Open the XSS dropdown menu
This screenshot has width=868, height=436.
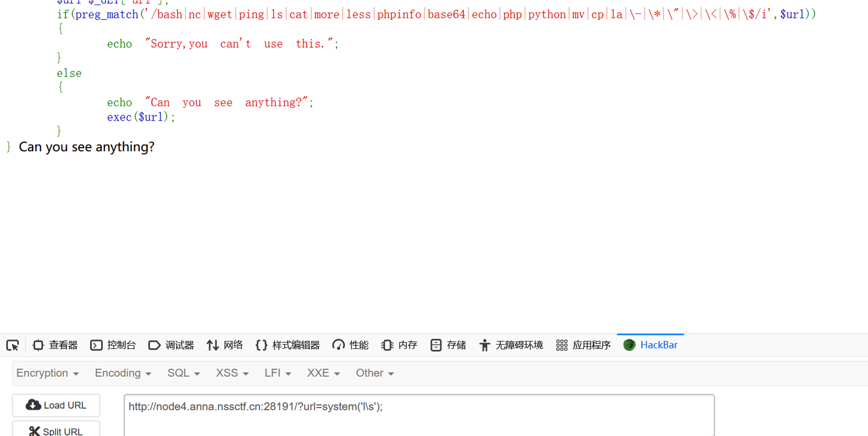pyautogui.click(x=232, y=373)
